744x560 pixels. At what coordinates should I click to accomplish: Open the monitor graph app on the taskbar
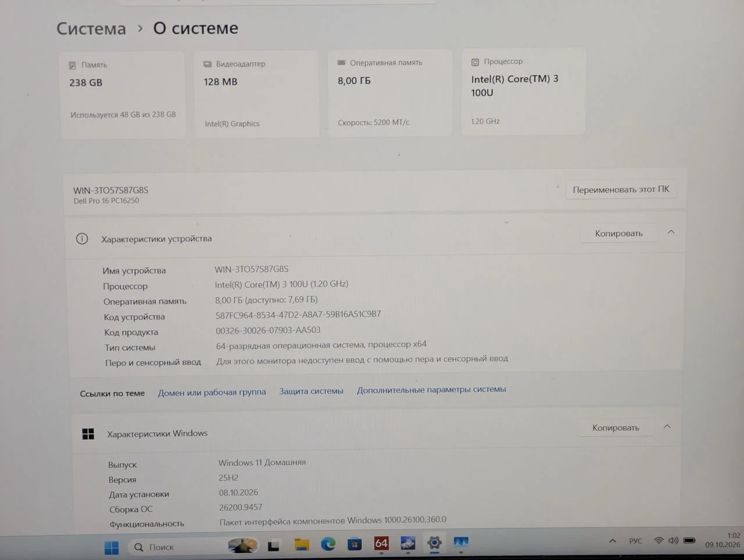(461, 543)
